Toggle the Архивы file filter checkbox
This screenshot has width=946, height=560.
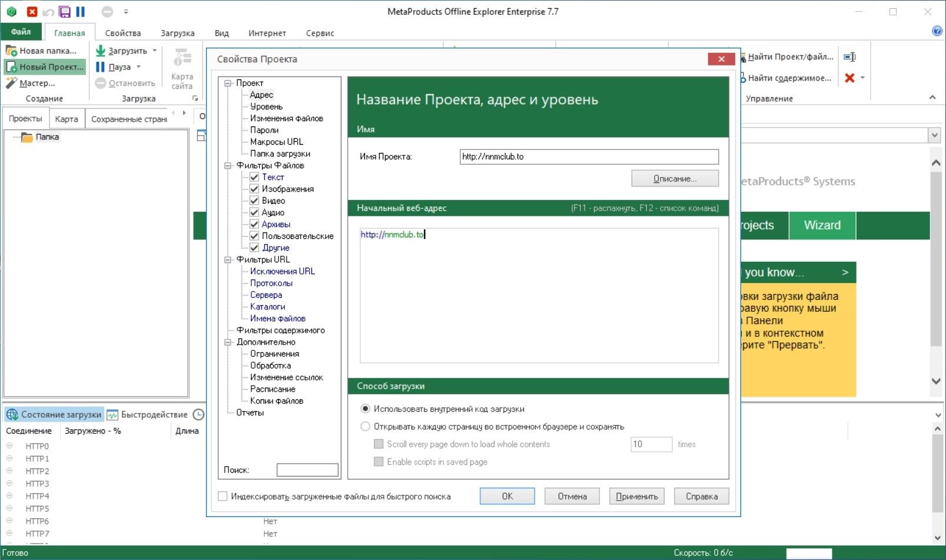tap(254, 224)
